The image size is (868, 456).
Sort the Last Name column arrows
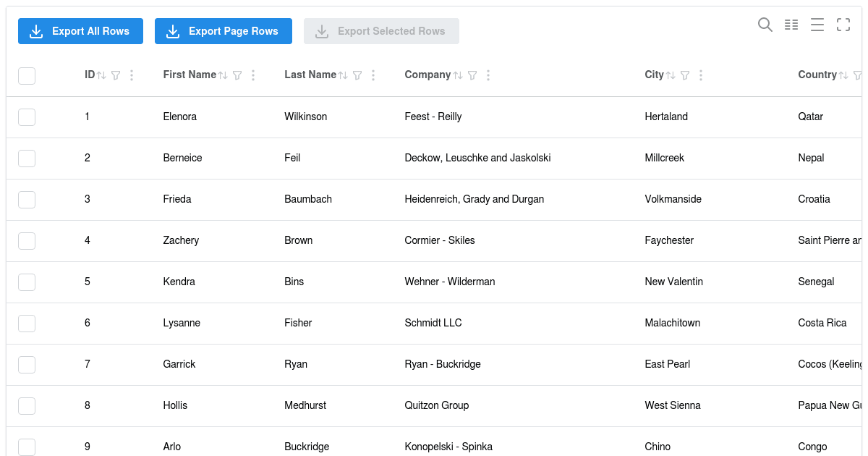click(x=343, y=75)
